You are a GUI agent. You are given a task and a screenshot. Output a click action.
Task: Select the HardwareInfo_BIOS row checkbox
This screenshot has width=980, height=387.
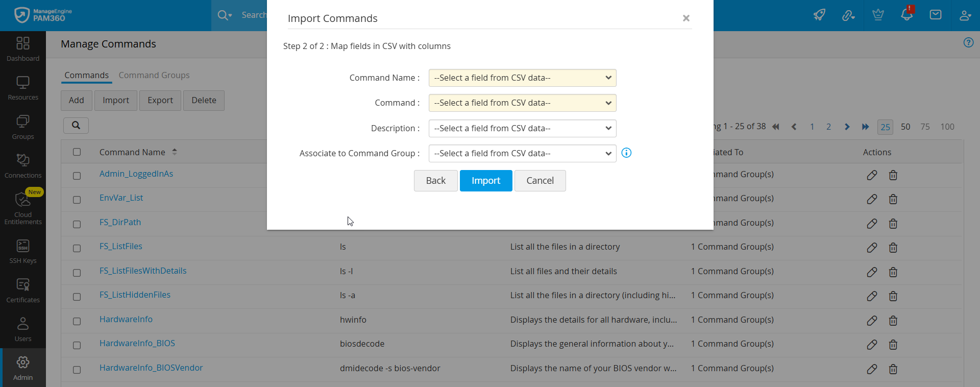(77, 345)
